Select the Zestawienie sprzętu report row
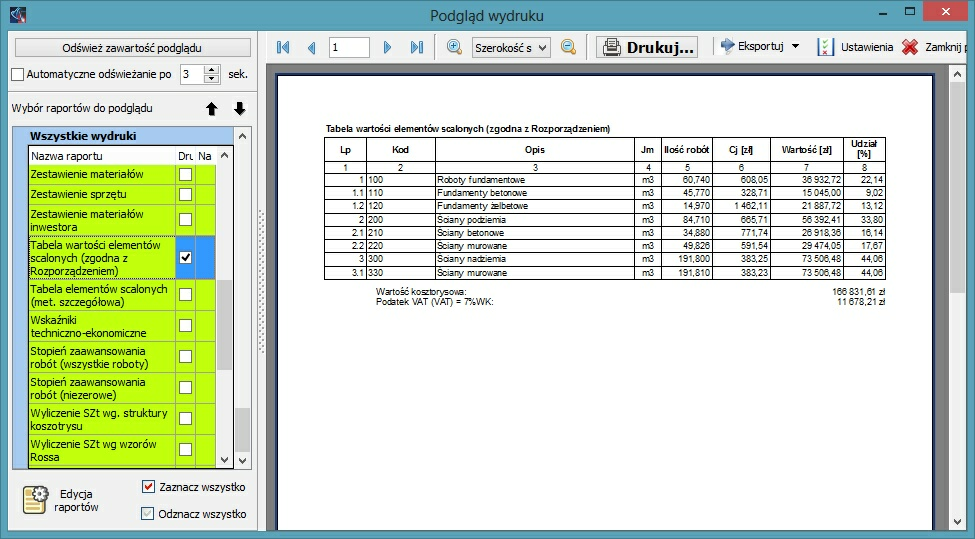This screenshot has width=975, height=539. point(102,195)
